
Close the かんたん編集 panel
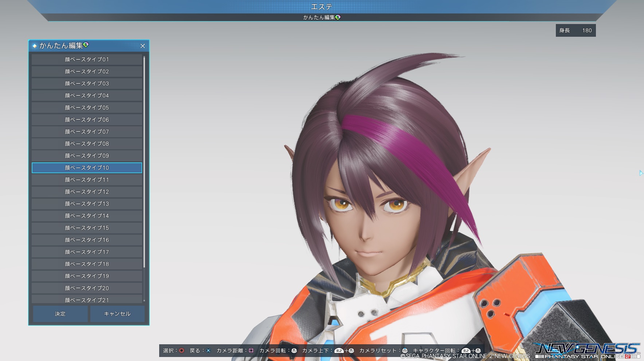tap(143, 46)
